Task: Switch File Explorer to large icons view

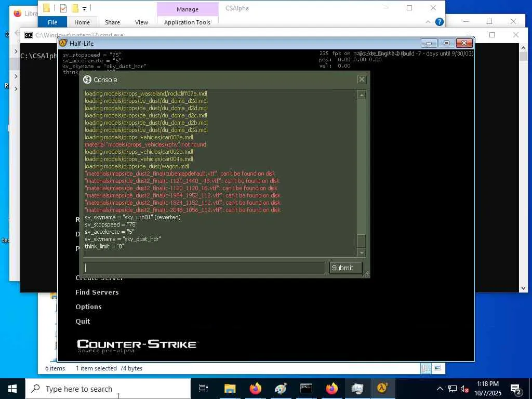Action: 437,368
